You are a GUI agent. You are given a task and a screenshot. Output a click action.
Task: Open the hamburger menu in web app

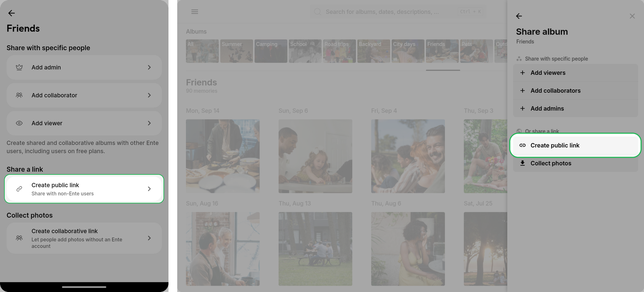pyautogui.click(x=195, y=12)
